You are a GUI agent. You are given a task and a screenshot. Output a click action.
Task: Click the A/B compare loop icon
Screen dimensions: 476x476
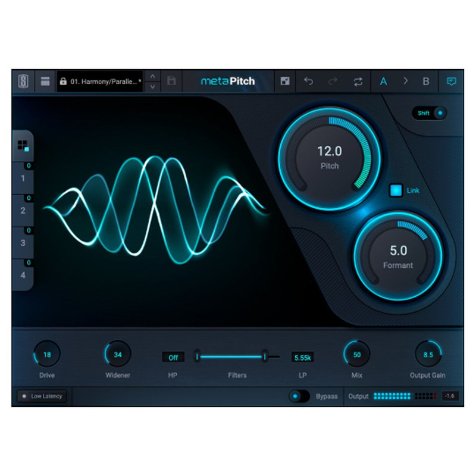click(x=358, y=82)
